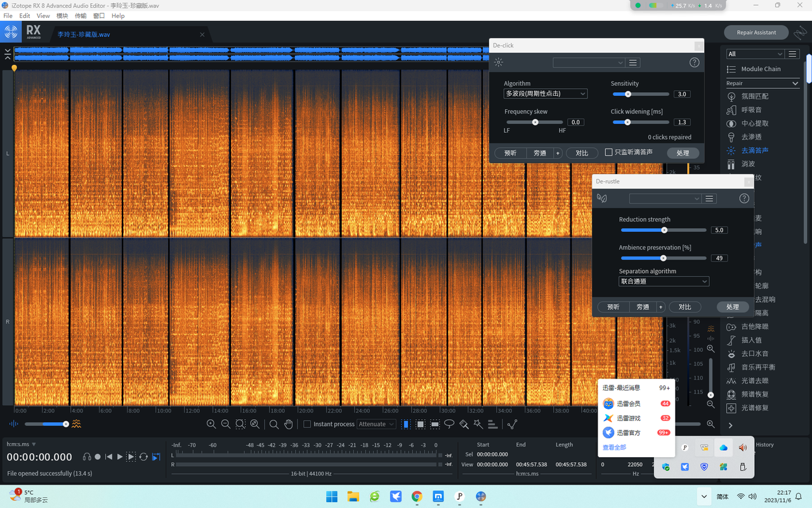Open 消波 module in sidebar

click(748, 164)
